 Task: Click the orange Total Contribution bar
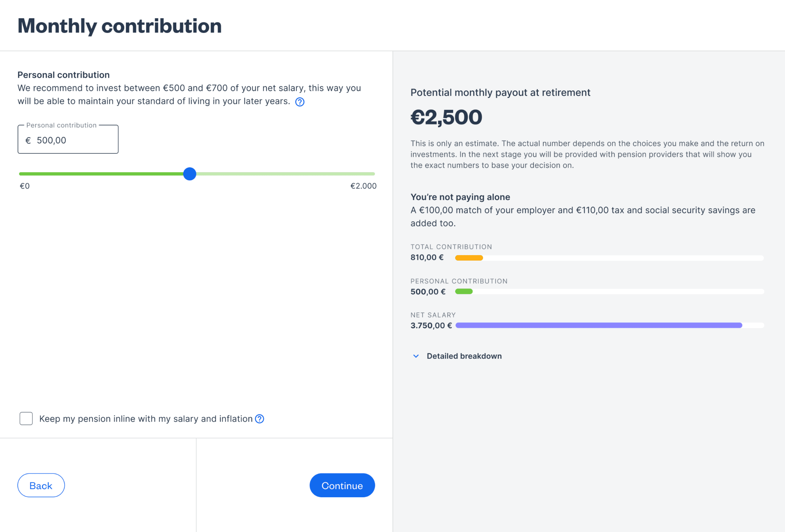tap(469, 258)
